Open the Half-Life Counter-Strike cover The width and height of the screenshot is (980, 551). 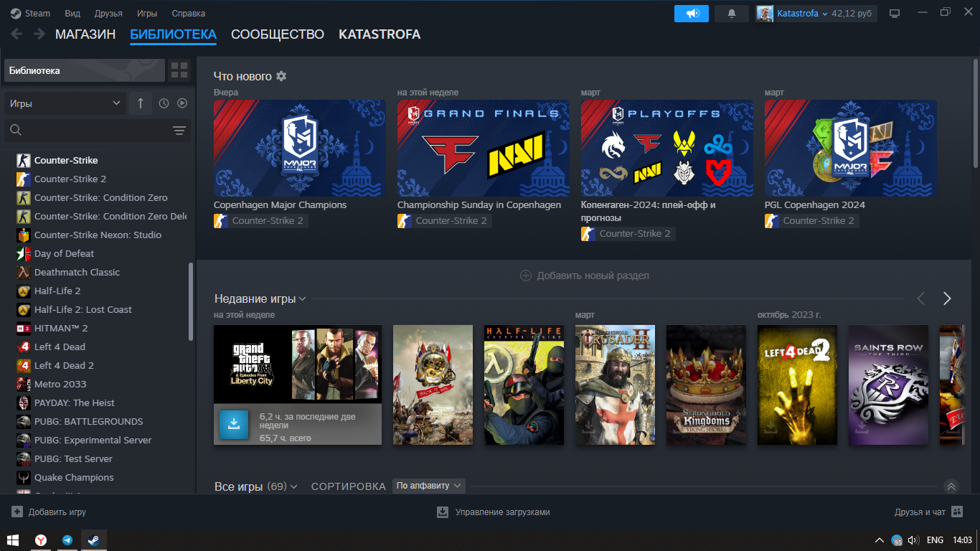[524, 385]
